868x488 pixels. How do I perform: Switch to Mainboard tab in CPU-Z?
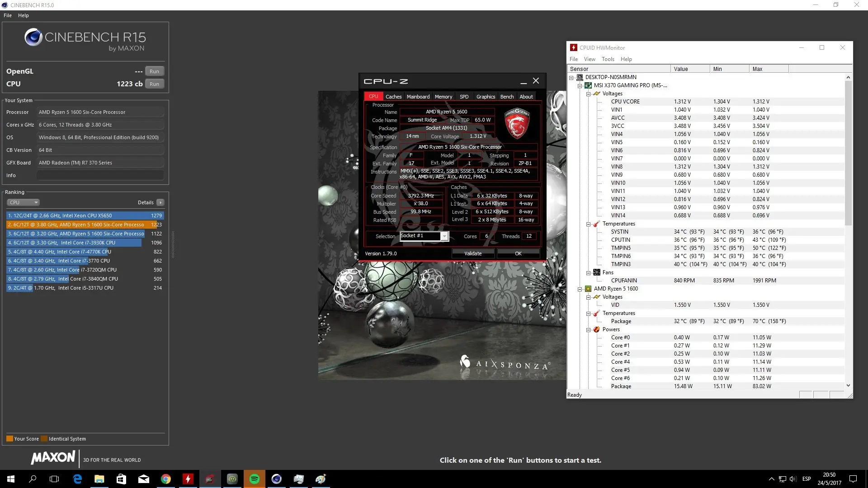click(418, 97)
